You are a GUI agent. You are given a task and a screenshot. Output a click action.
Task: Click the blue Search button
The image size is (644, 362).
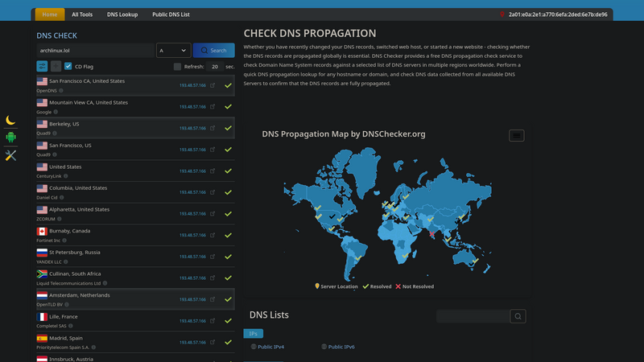pyautogui.click(x=213, y=51)
